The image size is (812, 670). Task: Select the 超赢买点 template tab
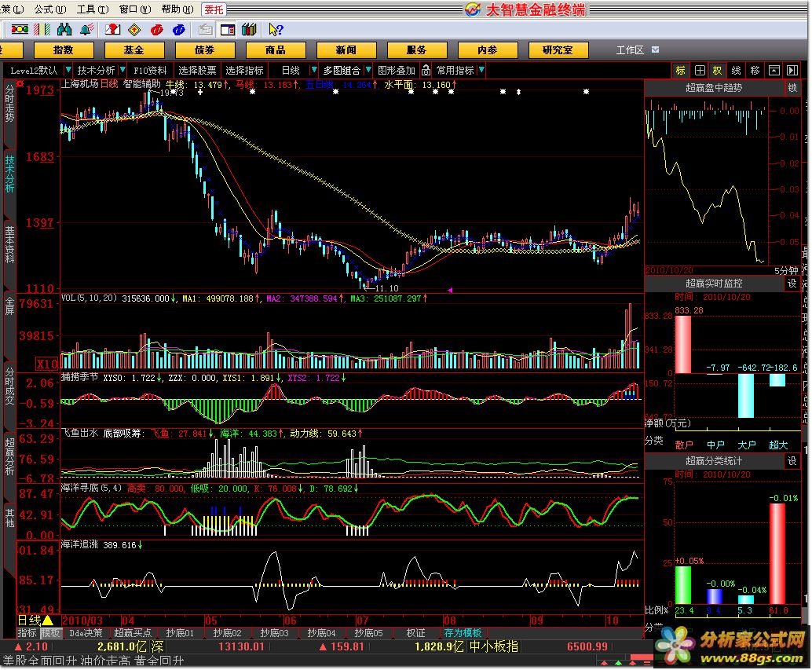[133, 633]
